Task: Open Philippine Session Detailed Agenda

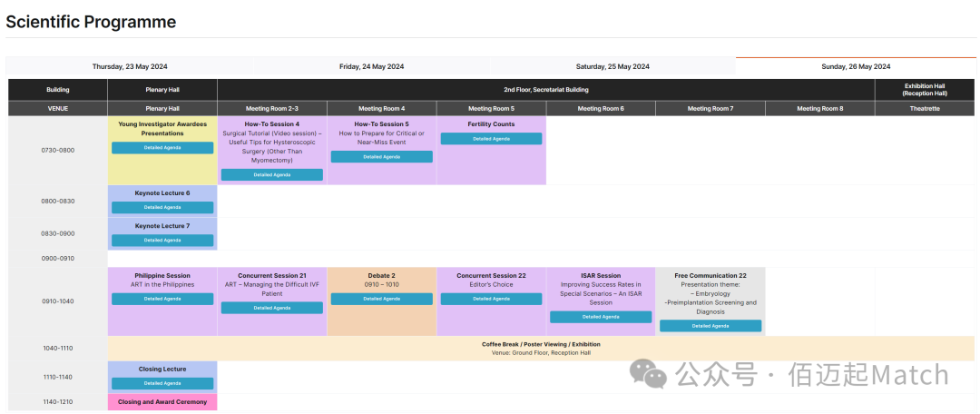Action: [162, 299]
